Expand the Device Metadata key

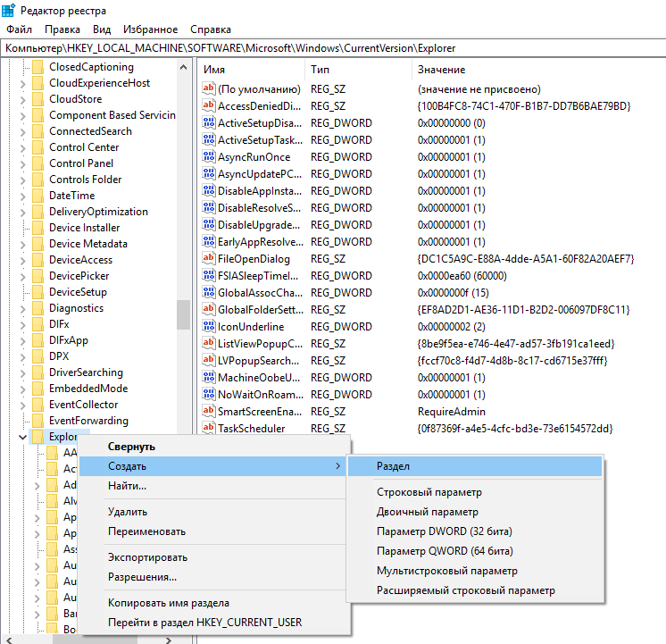pyautogui.click(x=23, y=245)
